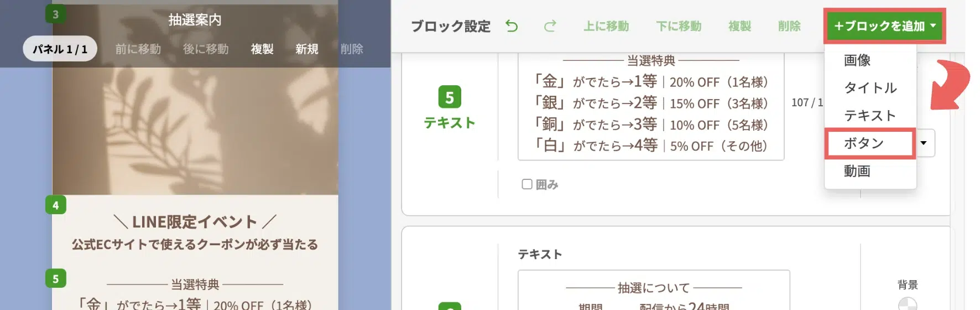This screenshot has height=310, width=980.
Task: Delete block with 削除 in block settings
Action: tap(789, 26)
